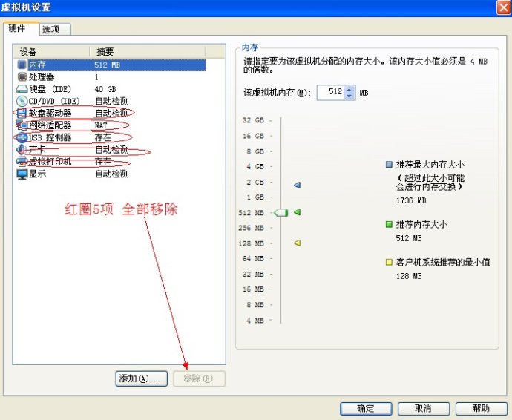
Task: Select the 虚拟打印机 device row
Action: (x=111, y=162)
